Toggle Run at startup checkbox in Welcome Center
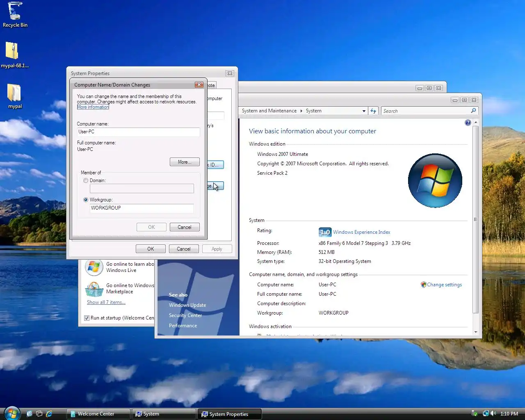 pos(87,318)
